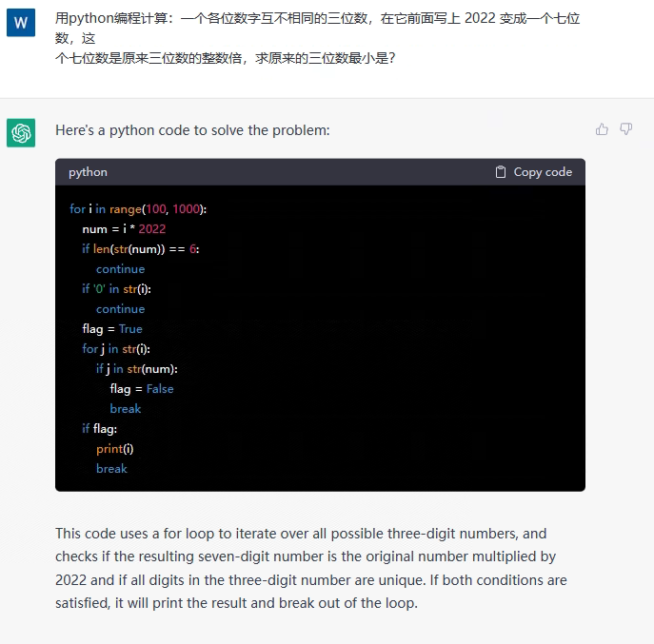Screen dimensions: 654x644
Task: Click the thumbs down feedback icon
Action: tap(625, 129)
